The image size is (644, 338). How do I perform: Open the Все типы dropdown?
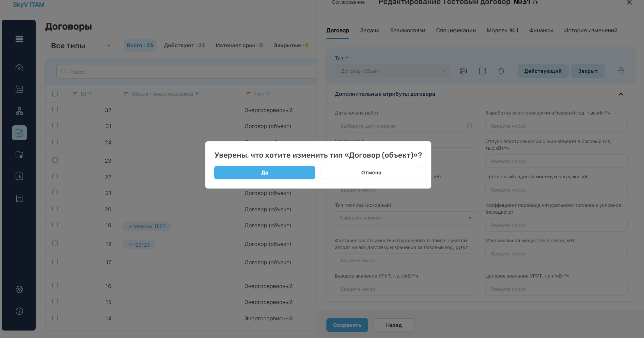[80, 46]
